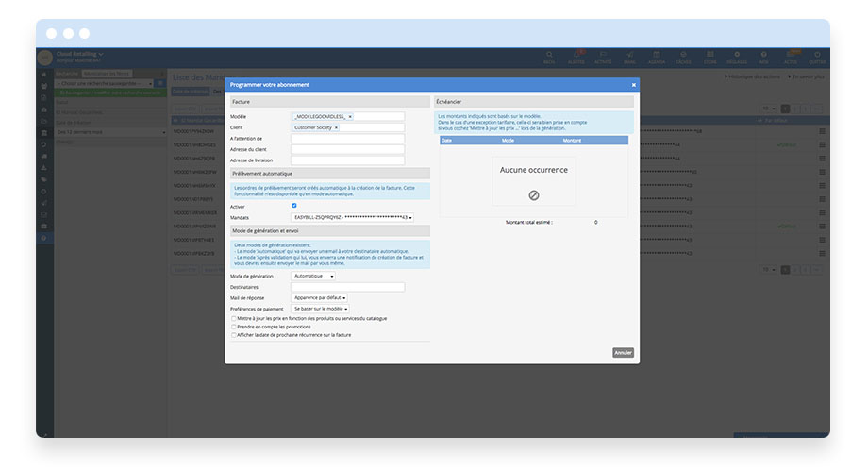868x471 pixels.
Task: Click the Alertes bell icon
Action: [x=576, y=57]
